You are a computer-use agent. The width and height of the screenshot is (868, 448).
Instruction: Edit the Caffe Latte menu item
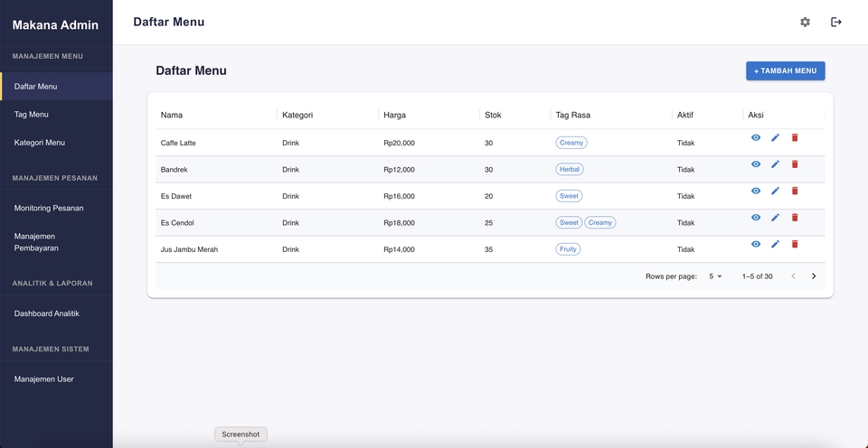point(775,138)
